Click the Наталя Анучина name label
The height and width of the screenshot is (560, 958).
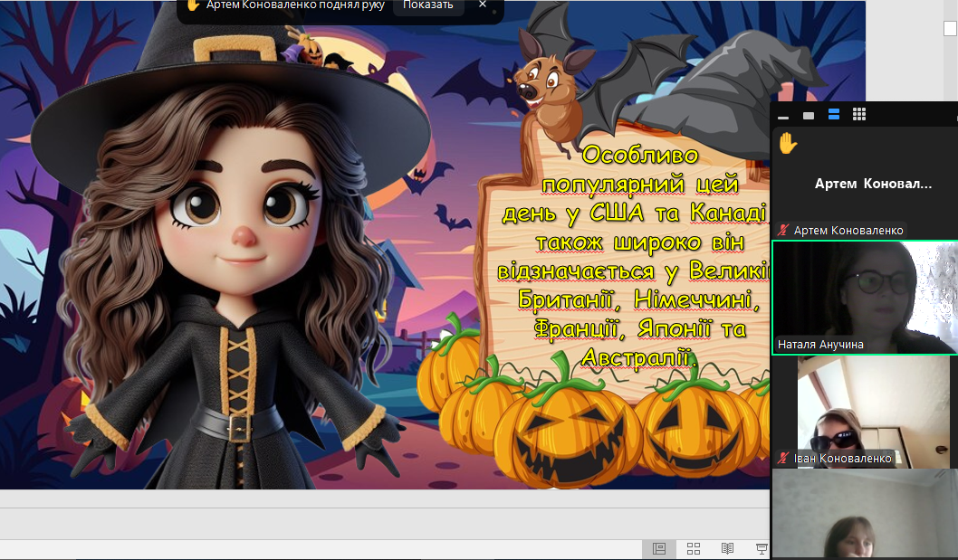click(820, 345)
